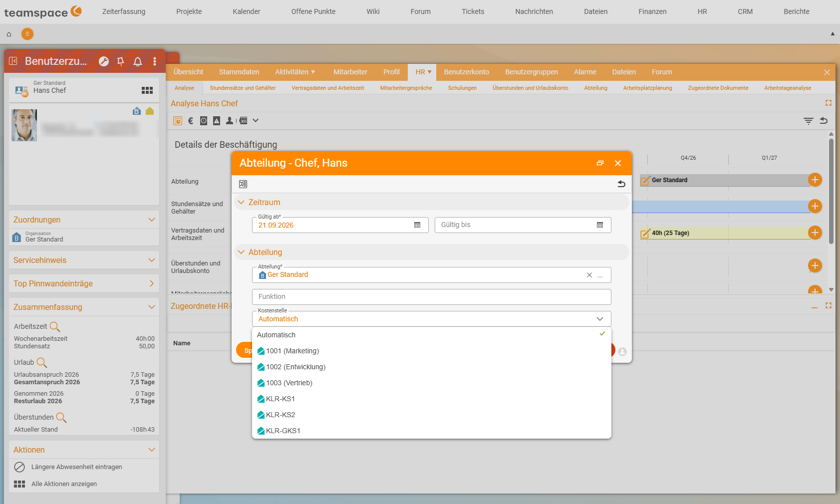Click the magnifier next to Urlaub

pyautogui.click(x=42, y=363)
